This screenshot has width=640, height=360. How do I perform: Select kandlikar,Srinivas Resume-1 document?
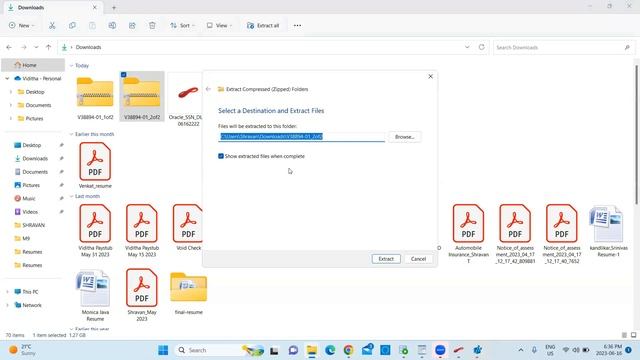coord(608,231)
